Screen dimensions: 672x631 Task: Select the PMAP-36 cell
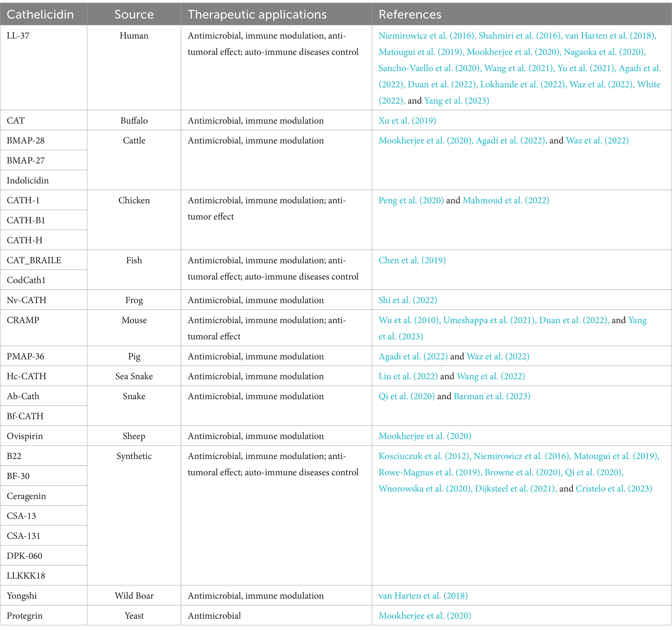[x=44, y=356]
